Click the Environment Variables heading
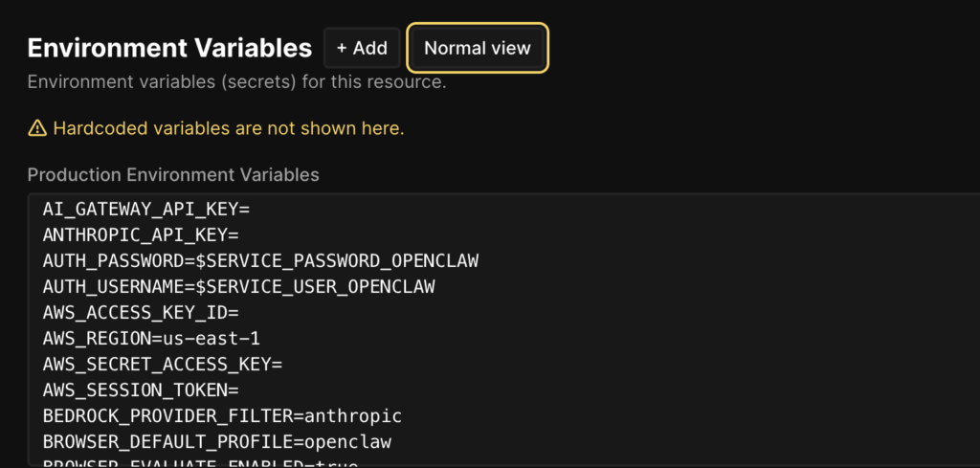The image size is (980, 468). 169,48
